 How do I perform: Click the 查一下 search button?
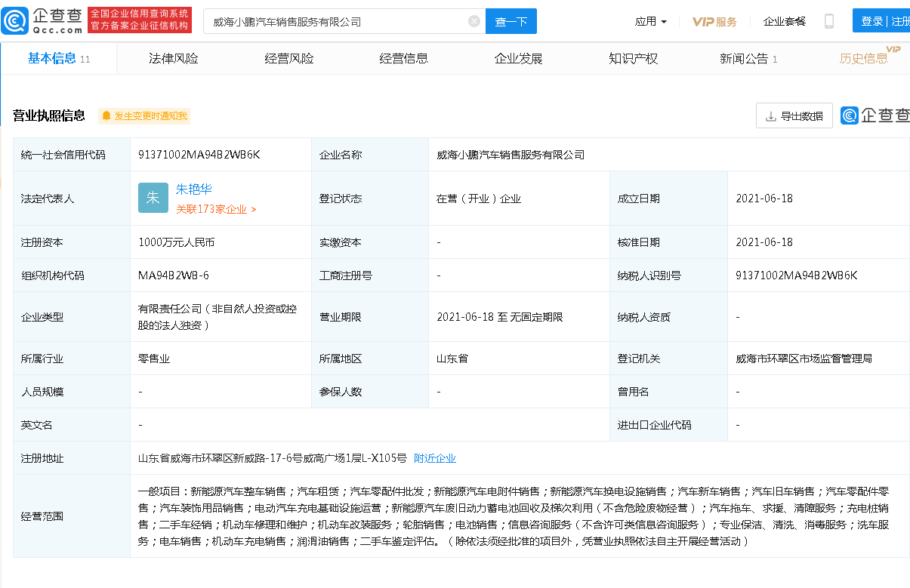pyautogui.click(x=511, y=21)
